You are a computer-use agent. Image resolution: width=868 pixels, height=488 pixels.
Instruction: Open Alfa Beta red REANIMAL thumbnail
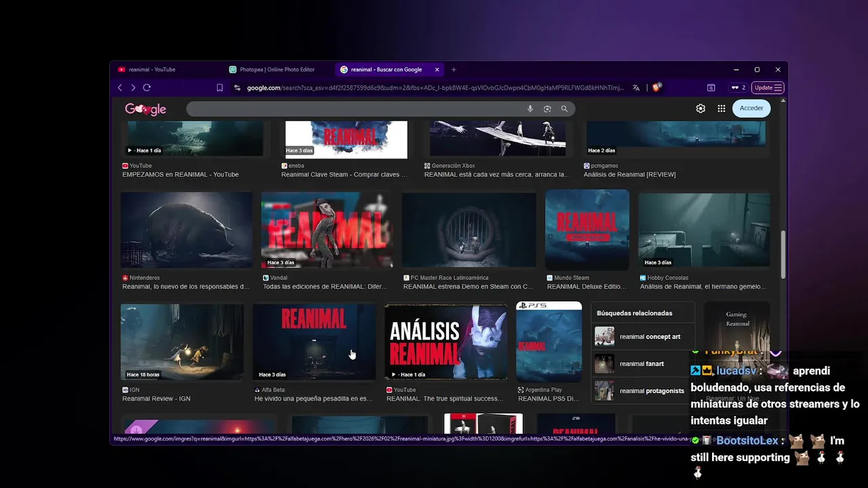pos(314,342)
